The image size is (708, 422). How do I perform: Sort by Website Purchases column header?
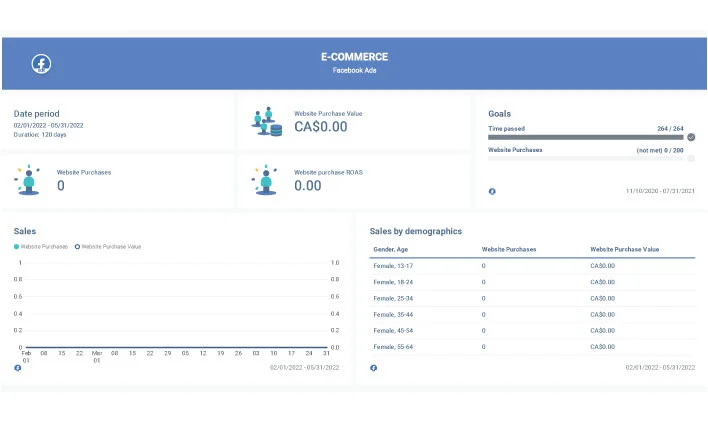coord(509,249)
